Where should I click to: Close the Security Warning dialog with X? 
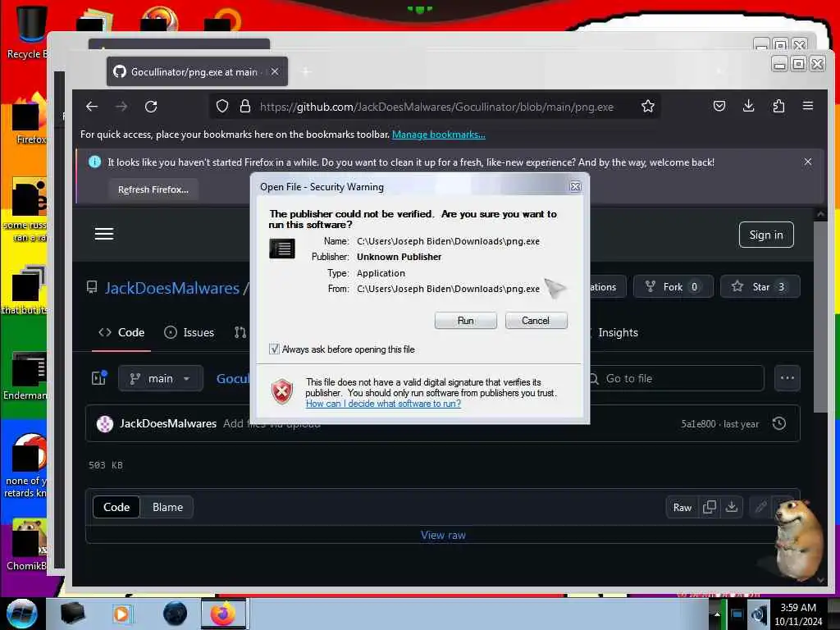tap(575, 186)
